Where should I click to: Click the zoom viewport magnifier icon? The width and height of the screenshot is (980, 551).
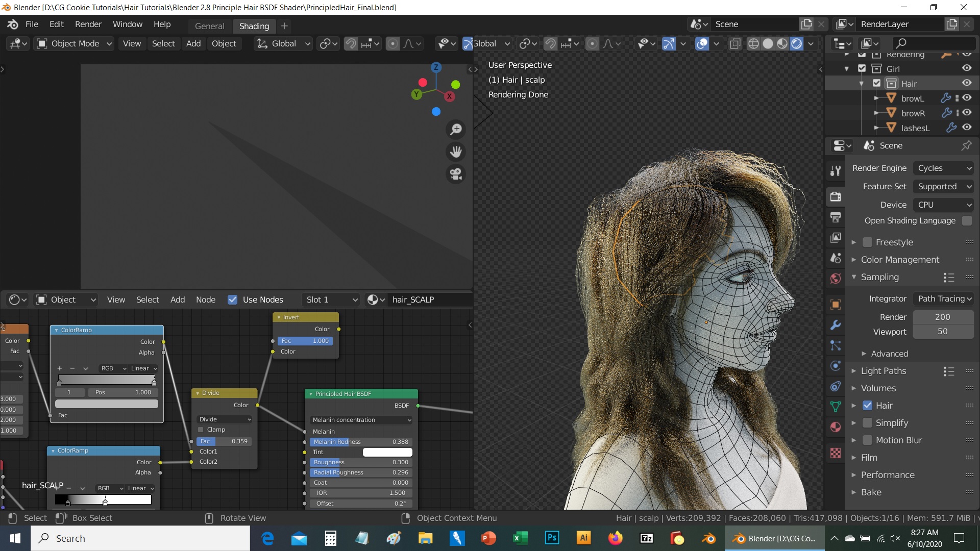[456, 130]
